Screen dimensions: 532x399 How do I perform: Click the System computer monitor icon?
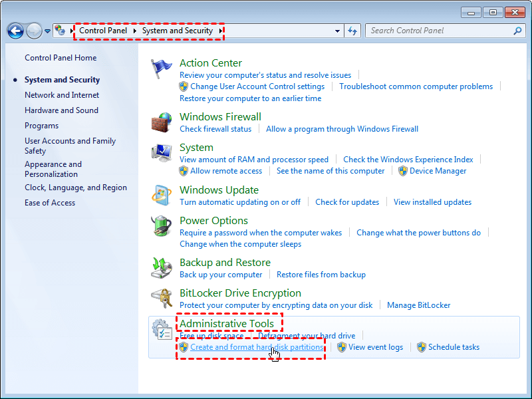tap(161, 153)
